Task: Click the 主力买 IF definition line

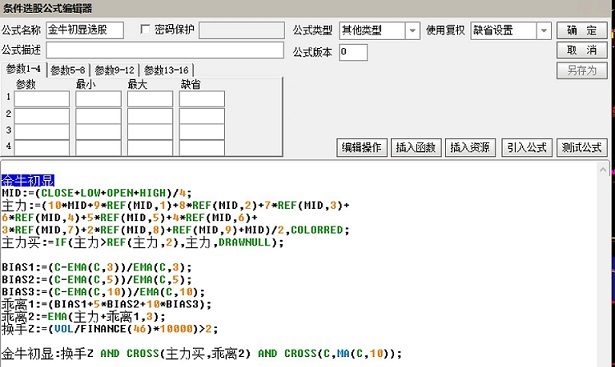Action: click(x=142, y=242)
